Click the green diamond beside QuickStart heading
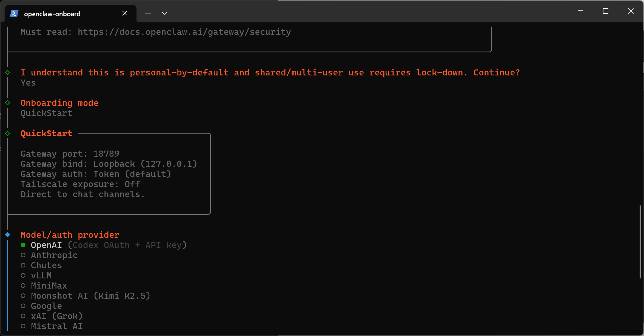The width and height of the screenshot is (644, 336). click(x=8, y=133)
